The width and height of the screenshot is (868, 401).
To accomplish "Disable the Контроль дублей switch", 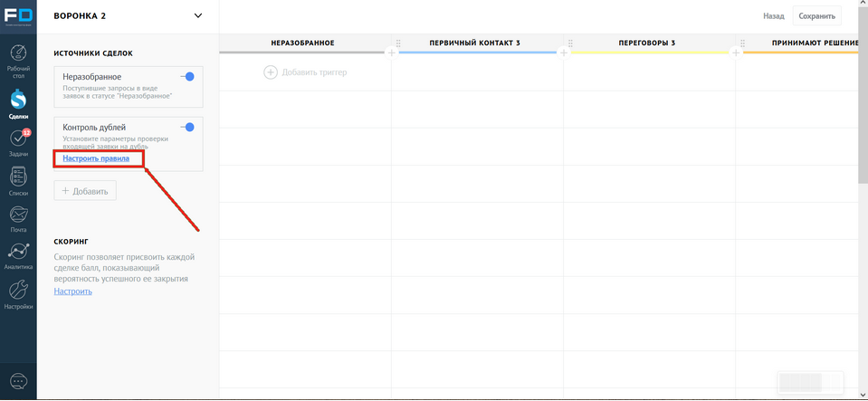I will pos(188,128).
